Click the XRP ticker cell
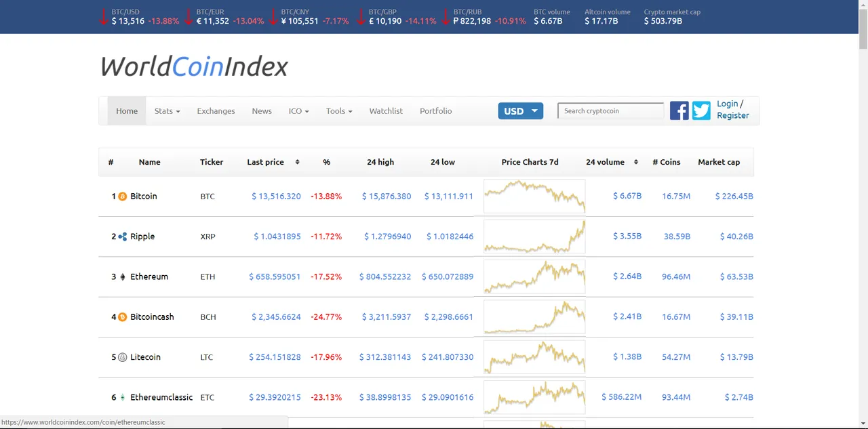This screenshot has width=868, height=429. tap(208, 237)
